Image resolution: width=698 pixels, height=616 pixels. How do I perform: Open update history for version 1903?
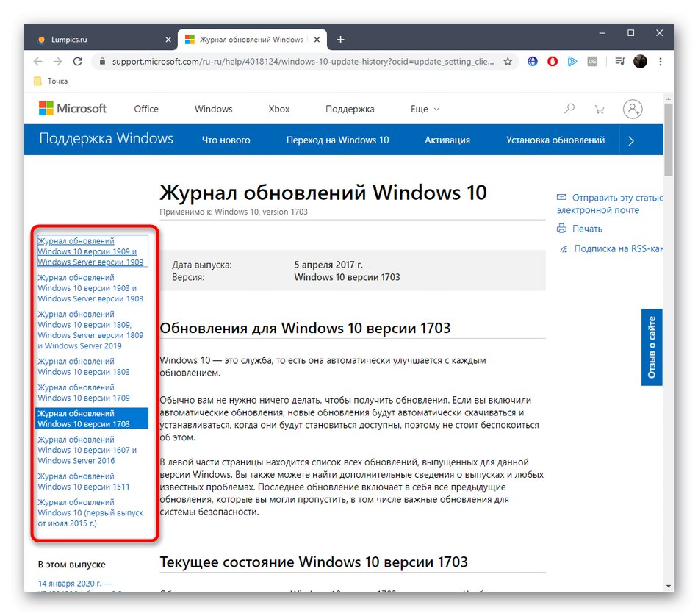tap(91, 288)
